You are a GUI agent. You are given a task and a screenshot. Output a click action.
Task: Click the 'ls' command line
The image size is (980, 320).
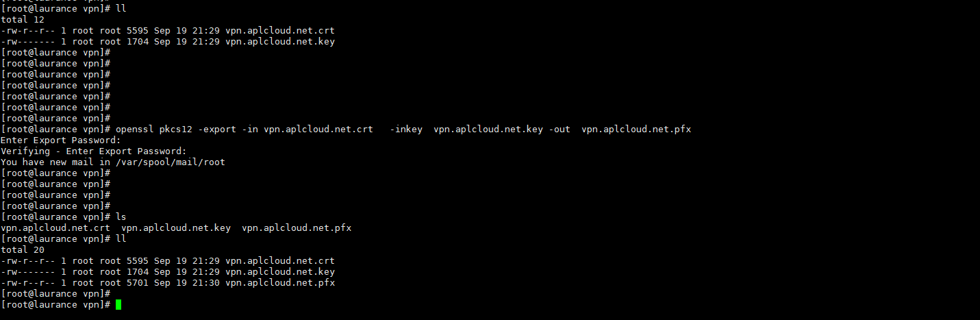point(121,217)
